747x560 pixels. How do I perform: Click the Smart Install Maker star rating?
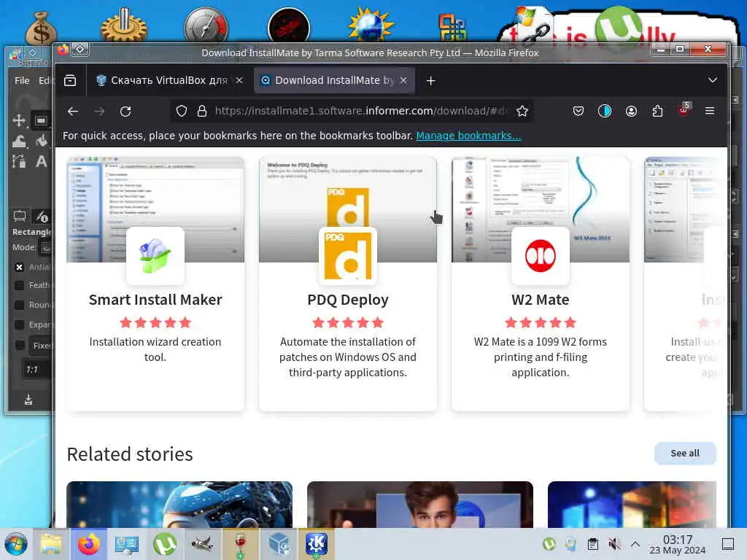click(155, 323)
